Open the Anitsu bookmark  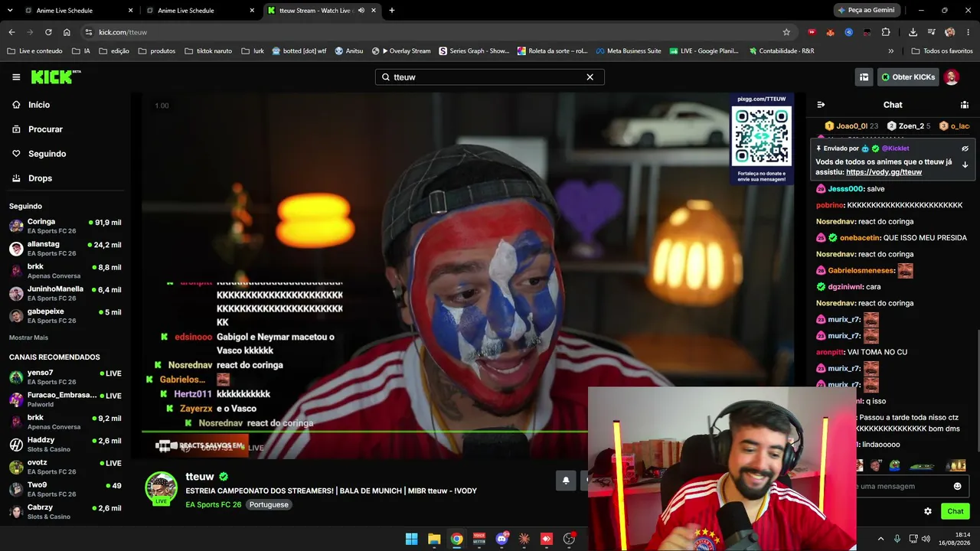point(349,51)
